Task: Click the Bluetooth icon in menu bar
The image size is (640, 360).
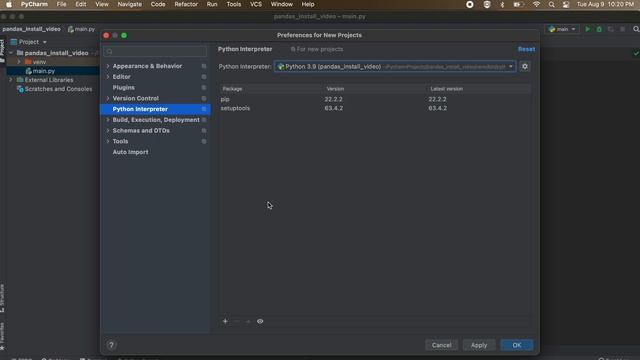Action: (x=502, y=4)
